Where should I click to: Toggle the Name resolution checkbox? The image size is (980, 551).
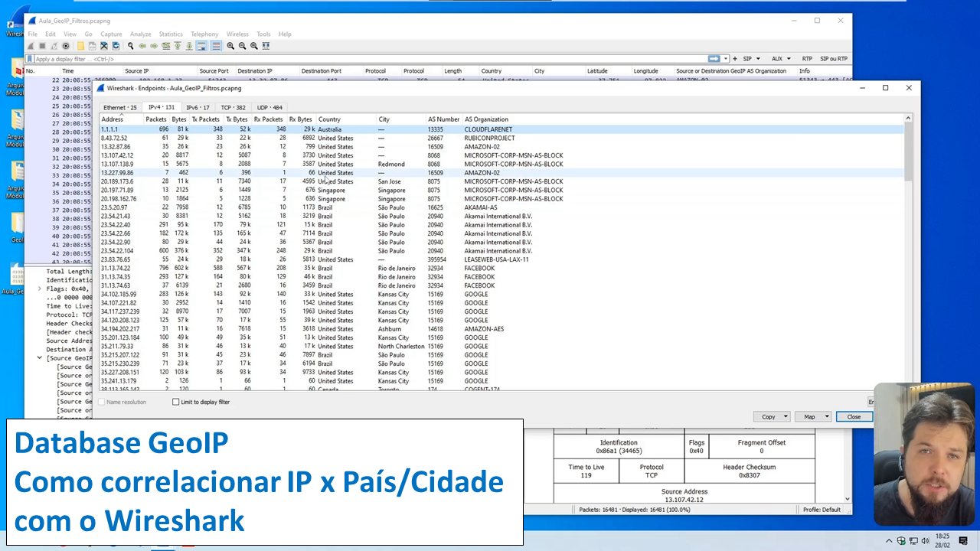[x=102, y=402]
